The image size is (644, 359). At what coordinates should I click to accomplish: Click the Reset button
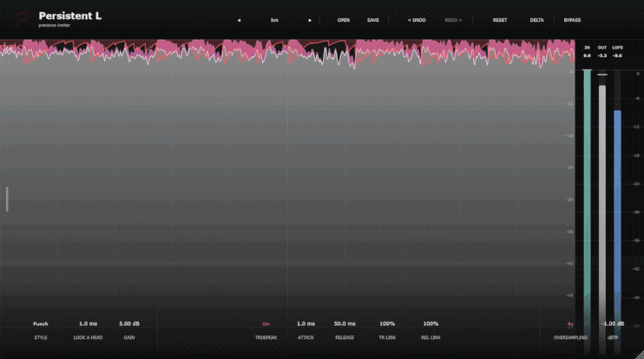tap(500, 20)
